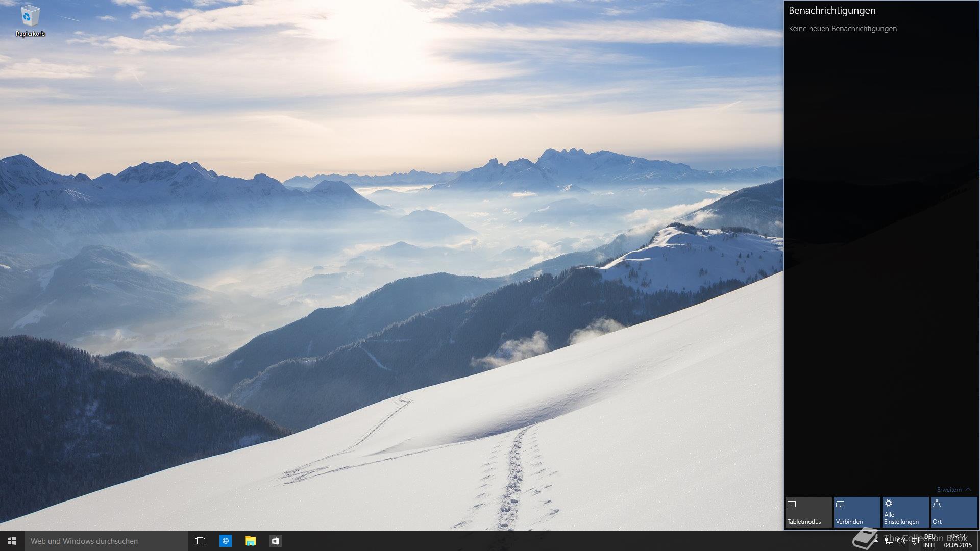Toggle the Ort location tile
Image resolution: width=980 pixels, height=551 pixels.
[953, 512]
